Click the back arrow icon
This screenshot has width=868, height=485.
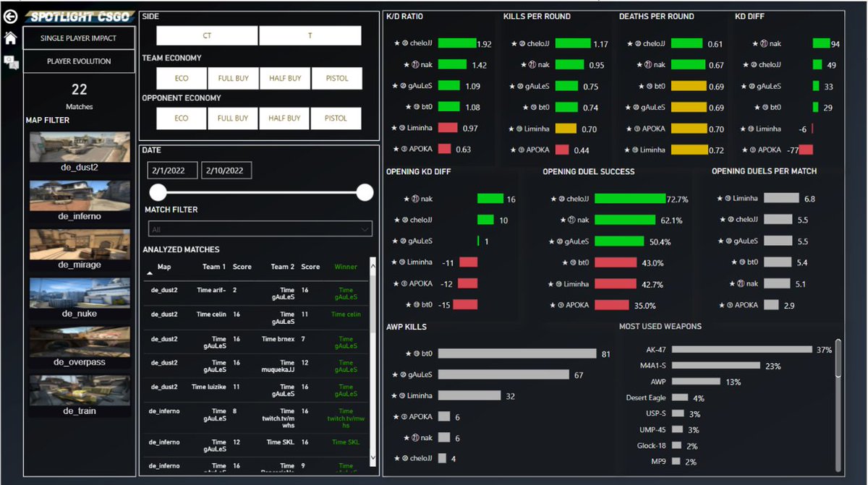11,17
